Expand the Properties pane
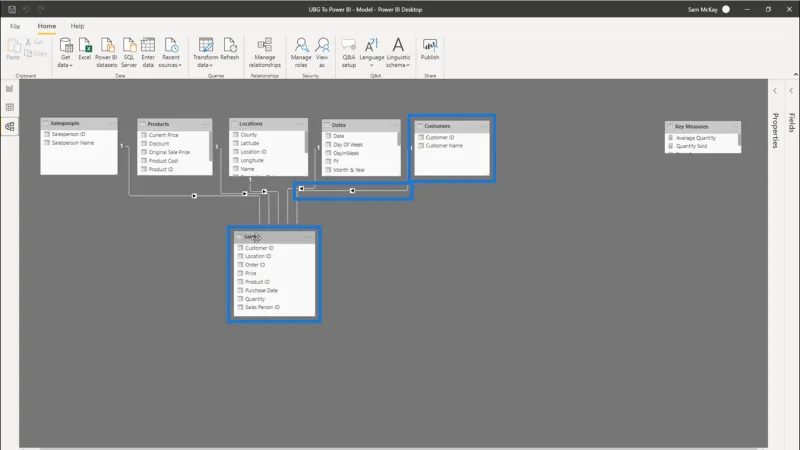This screenshot has height=450, width=800. 775,91
